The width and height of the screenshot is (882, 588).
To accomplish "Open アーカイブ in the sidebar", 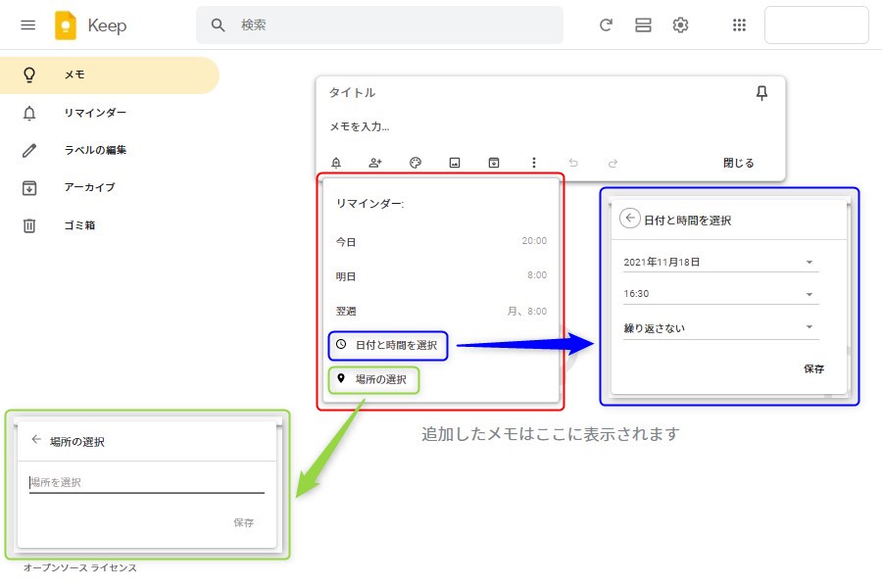I will [89, 187].
